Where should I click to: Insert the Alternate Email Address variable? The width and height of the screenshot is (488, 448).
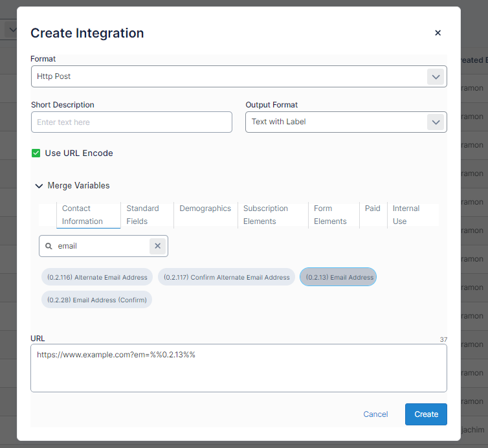pyautogui.click(x=97, y=277)
